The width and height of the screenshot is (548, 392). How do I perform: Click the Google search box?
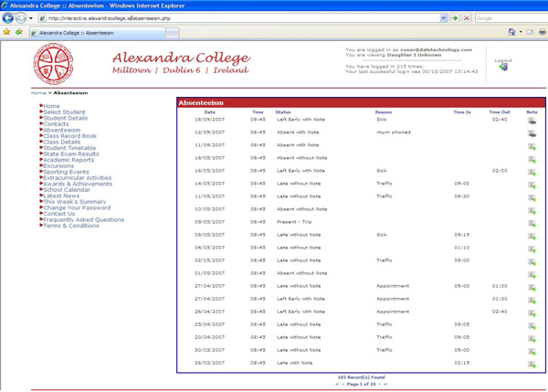pos(511,18)
